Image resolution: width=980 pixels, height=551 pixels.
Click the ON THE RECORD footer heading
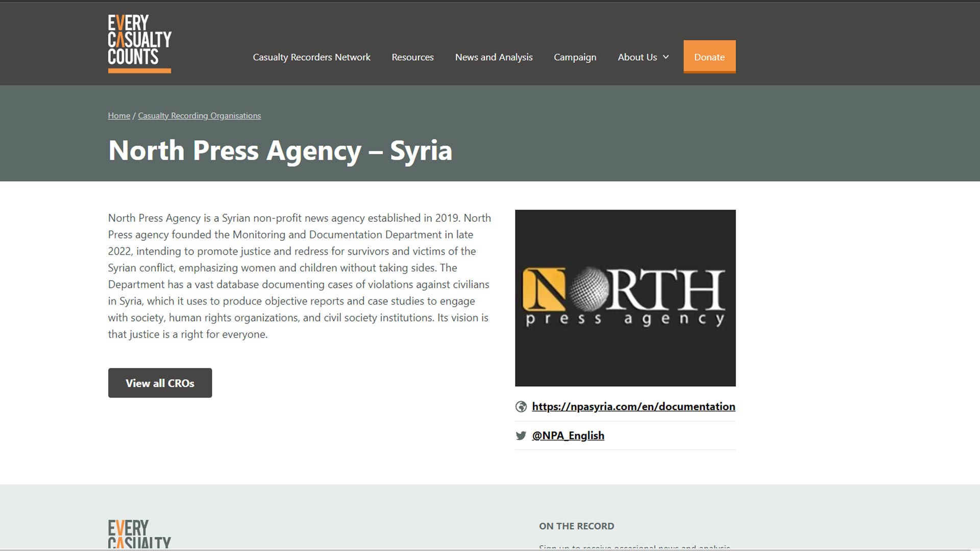pos(577,526)
